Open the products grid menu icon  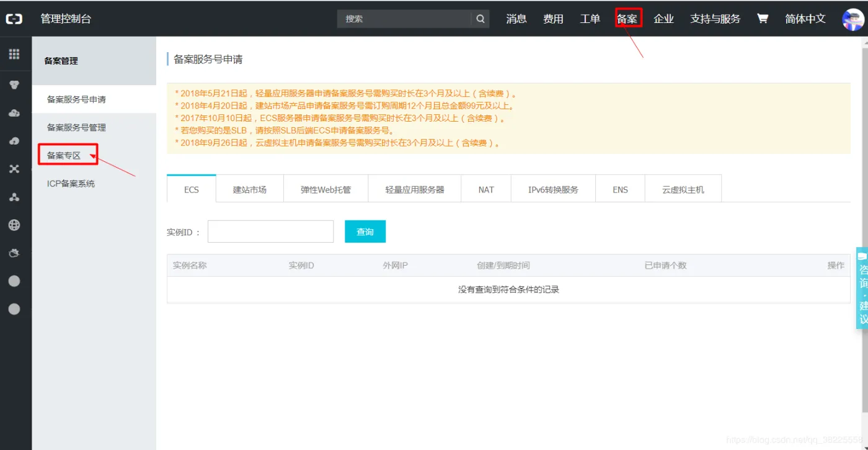[14, 54]
